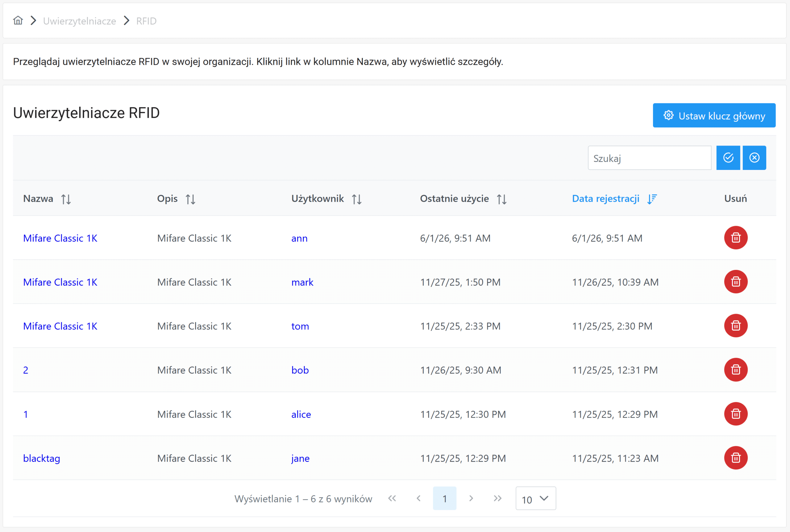The height and width of the screenshot is (532, 790).
Task: Open Uwierzytelniacze breadcrumb item
Action: (x=79, y=21)
